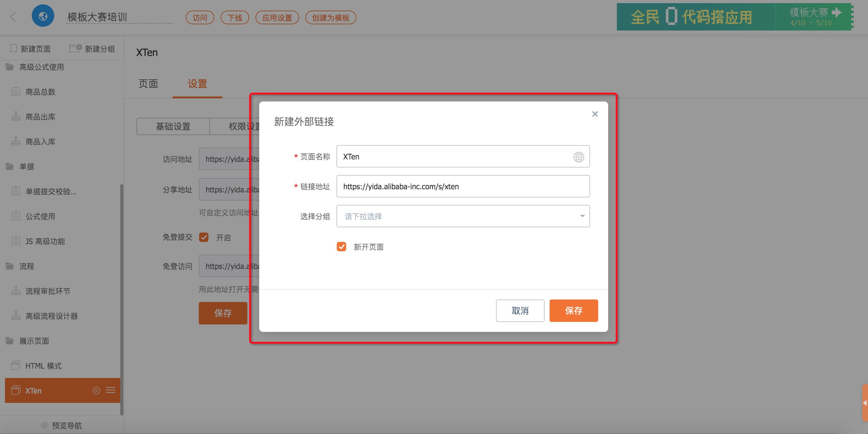Uncheck the 新开页面 checkbox
Image resolution: width=868 pixels, height=434 pixels.
coord(341,247)
